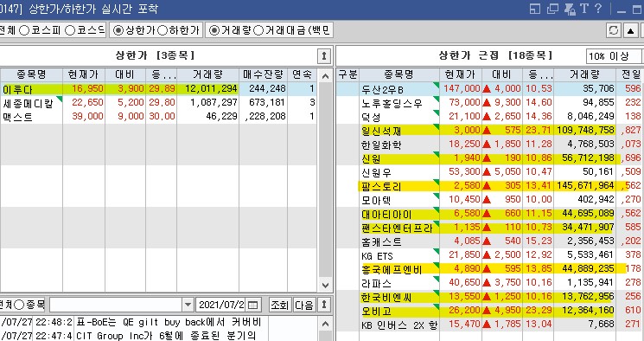Select the 신원우 stock row

pyautogui.click(x=490, y=172)
